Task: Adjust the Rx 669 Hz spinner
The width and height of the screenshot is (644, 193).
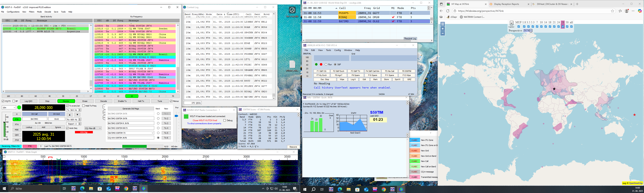Action: 80,120
